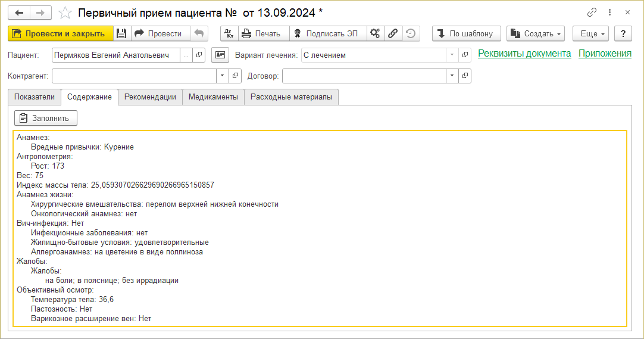The width and height of the screenshot is (644, 339).
Task: Click into the Договор input field
Action: click(364, 76)
